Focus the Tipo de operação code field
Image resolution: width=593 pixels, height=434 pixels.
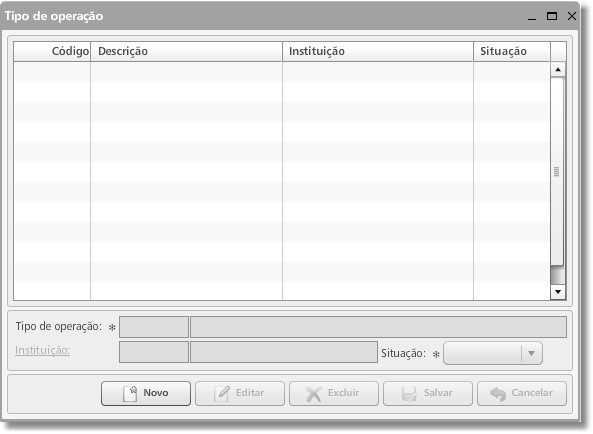(x=154, y=327)
